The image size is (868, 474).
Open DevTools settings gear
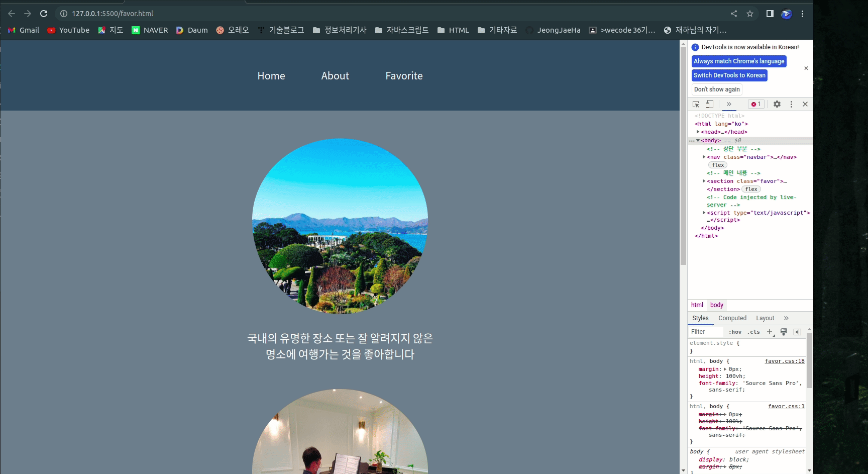click(777, 104)
